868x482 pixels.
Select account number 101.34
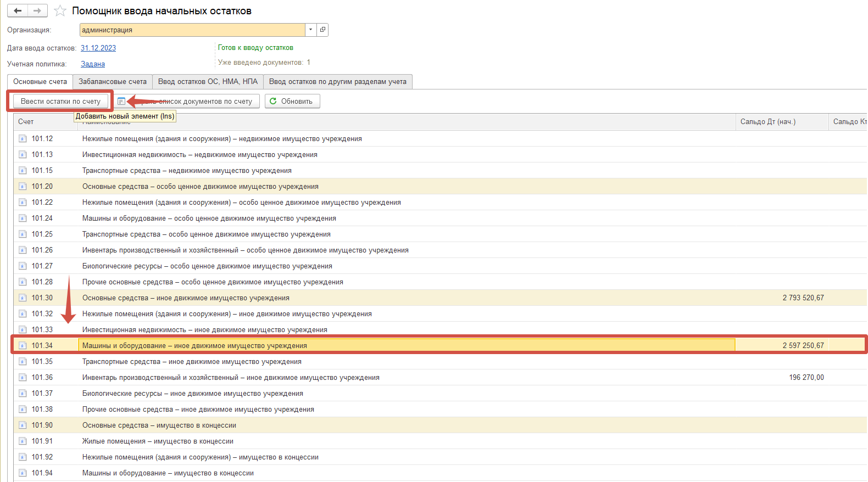coord(42,346)
